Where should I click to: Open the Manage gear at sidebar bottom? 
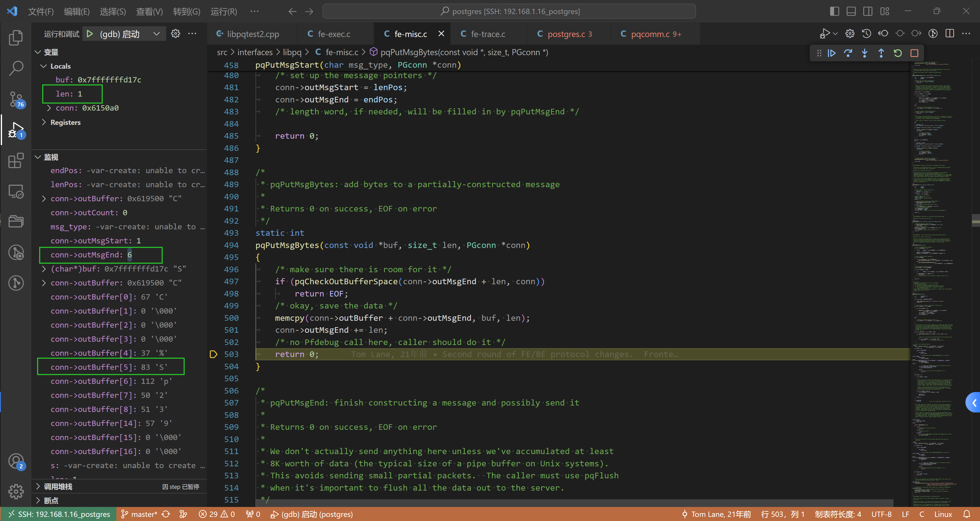coord(16,491)
